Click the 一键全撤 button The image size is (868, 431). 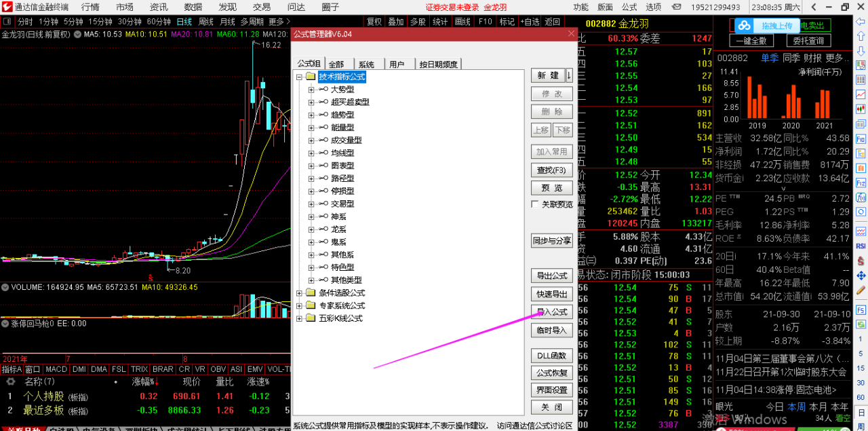point(750,41)
